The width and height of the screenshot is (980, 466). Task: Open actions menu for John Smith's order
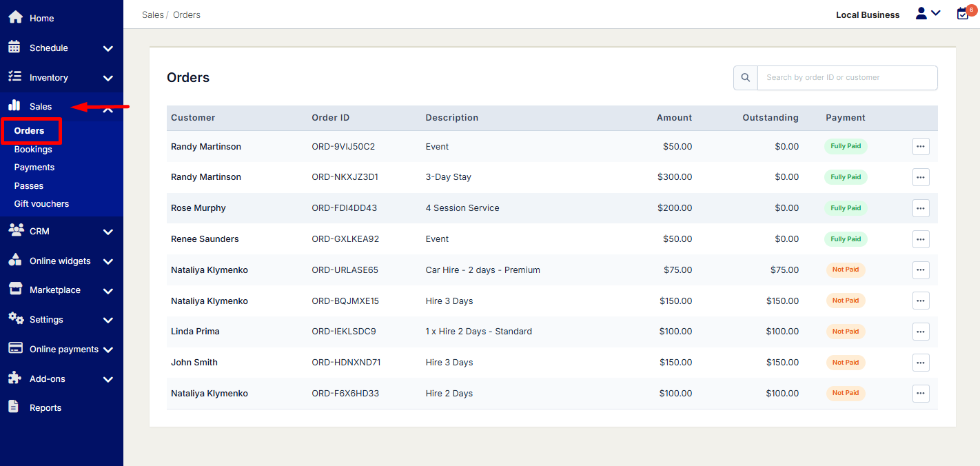pyautogui.click(x=921, y=363)
